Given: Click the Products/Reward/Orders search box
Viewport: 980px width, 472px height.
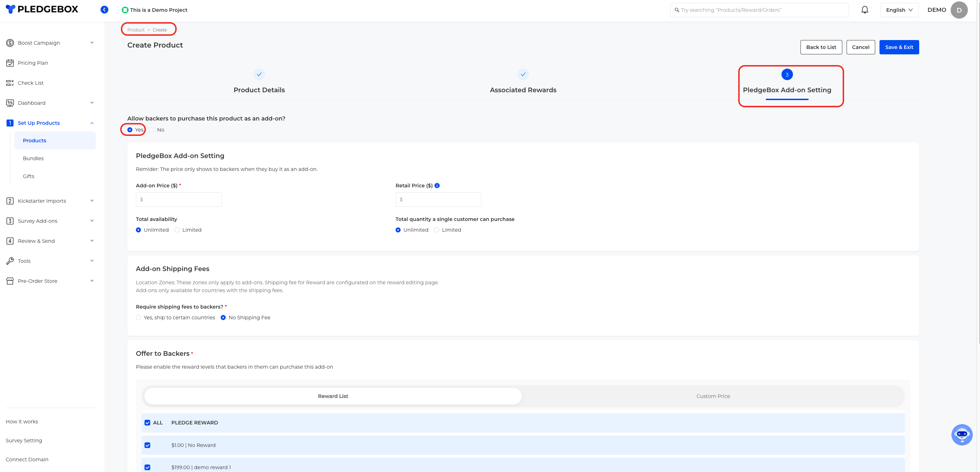Looking at the screenshot, I should [x=759, y=10].
